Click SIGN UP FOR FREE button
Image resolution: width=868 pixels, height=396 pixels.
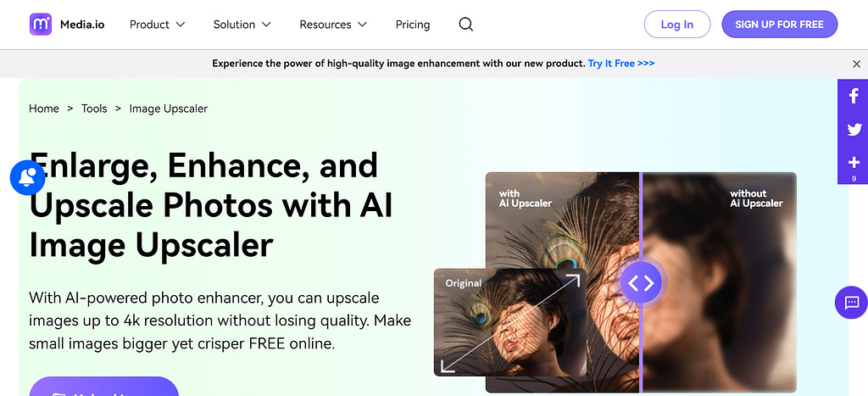[780, 25]
